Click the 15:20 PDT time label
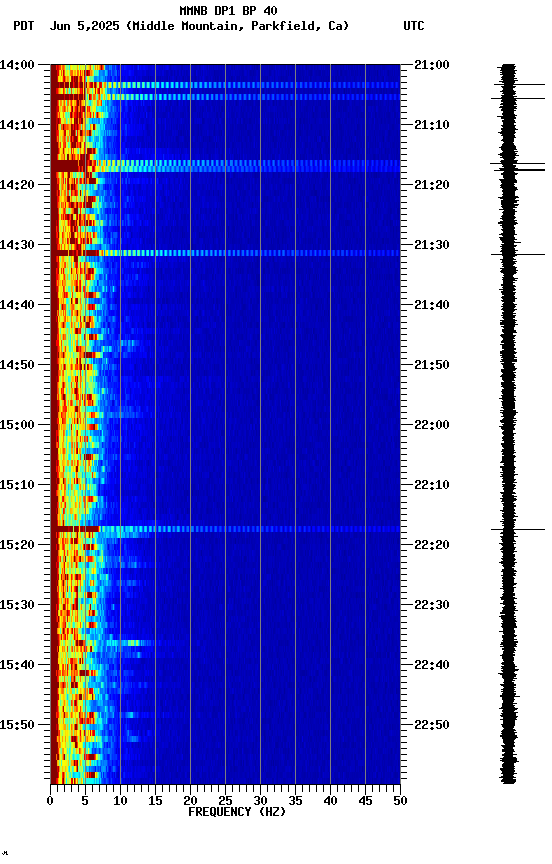Image resolution: width=552 pixels, height=864 pixels. tap(17, 546)
